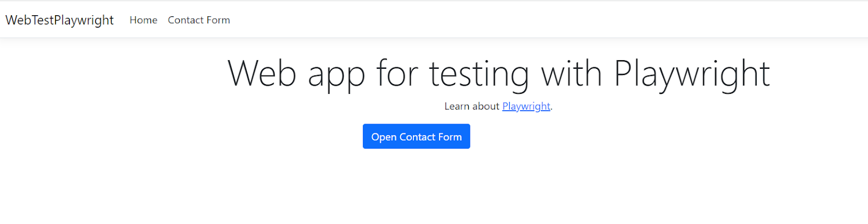Open the Playwright link after 'Learn about'
This screenshot has width=868, height=224.
tap(526, 106)
